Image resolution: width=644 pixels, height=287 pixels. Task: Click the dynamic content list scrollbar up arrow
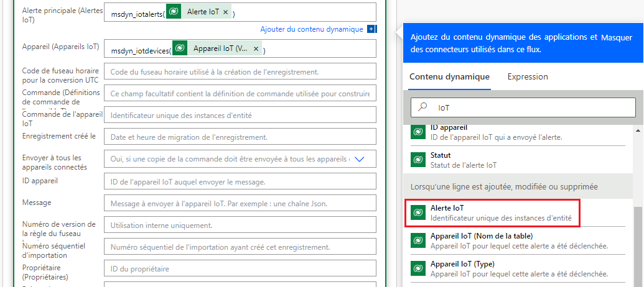638,130
